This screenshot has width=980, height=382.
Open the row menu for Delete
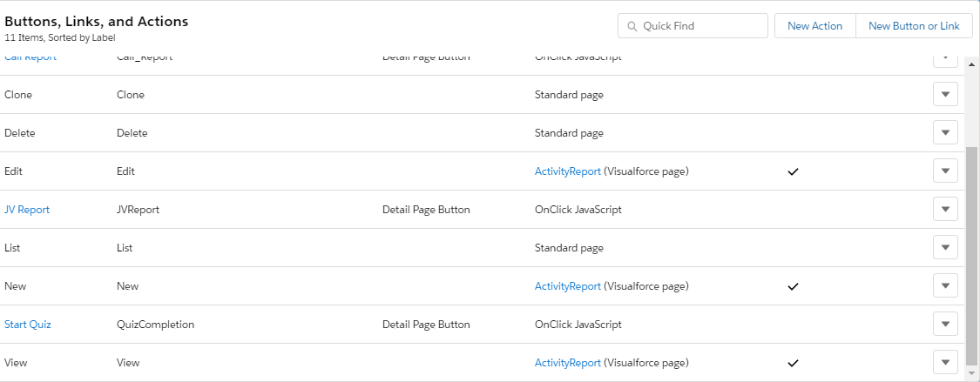pos(945,133)
